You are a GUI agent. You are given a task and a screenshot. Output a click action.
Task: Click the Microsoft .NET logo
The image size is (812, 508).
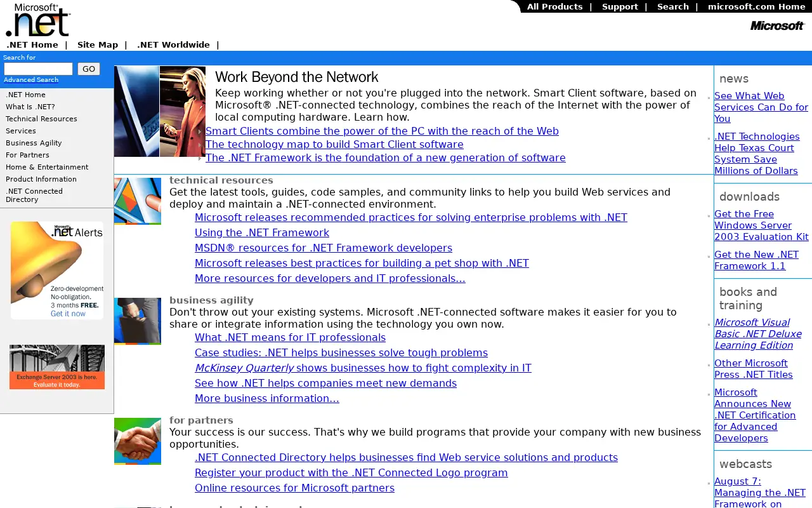(38, 20)
